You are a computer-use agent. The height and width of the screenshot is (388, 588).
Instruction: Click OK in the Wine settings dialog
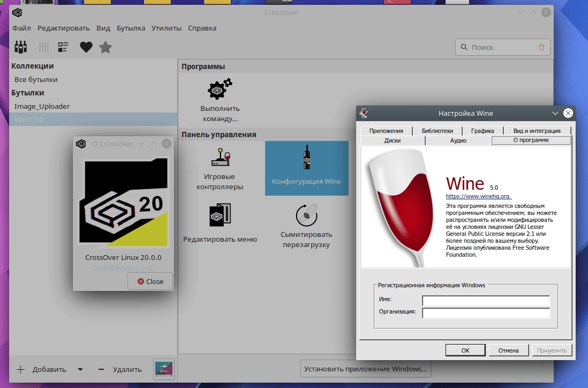coord(465,350)
